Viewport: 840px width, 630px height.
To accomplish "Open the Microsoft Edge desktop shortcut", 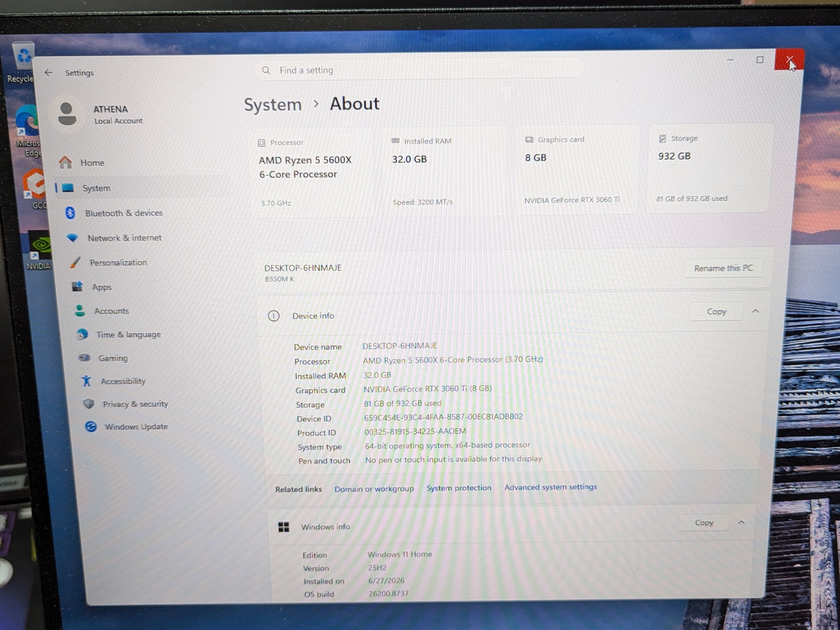I will [x=28, y=130].
